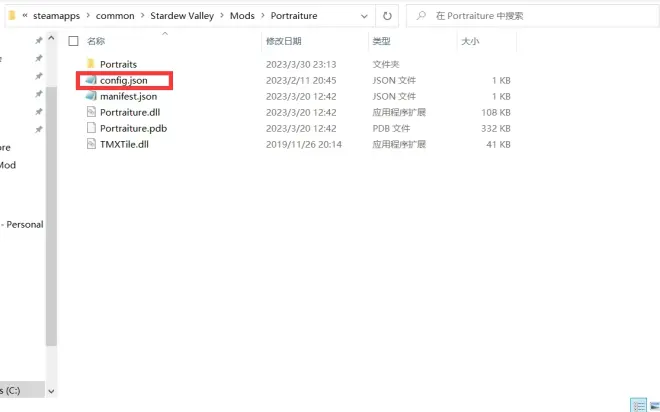This screenshot has width=660, height=412.
Task: Click the config.json file icon
Action: tap(90, 80)
